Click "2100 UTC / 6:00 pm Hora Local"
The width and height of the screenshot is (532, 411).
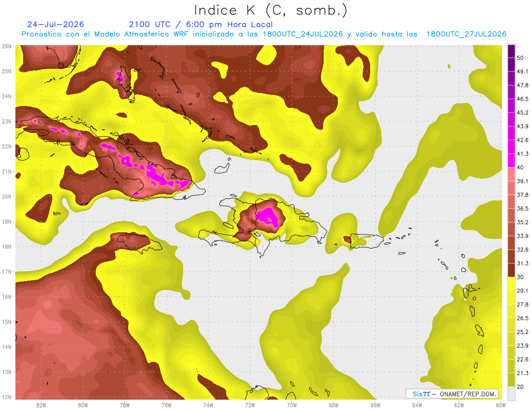(201, 24)
